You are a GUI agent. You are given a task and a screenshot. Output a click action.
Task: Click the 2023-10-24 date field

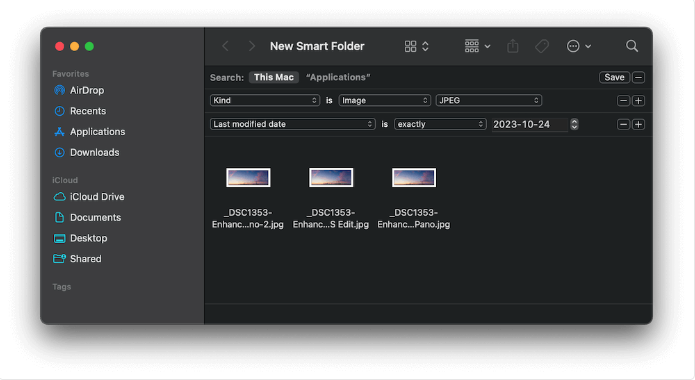coord(529,125)
